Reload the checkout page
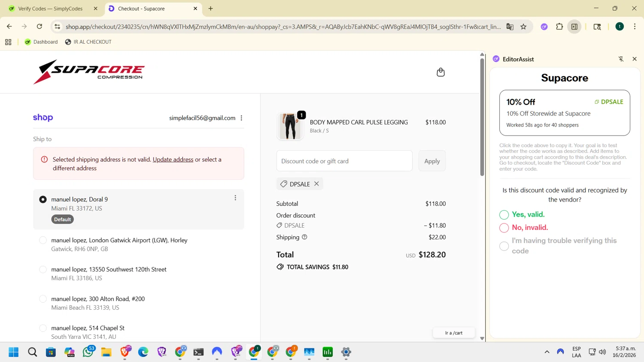The image size is (644, 362). click(39, 27)
